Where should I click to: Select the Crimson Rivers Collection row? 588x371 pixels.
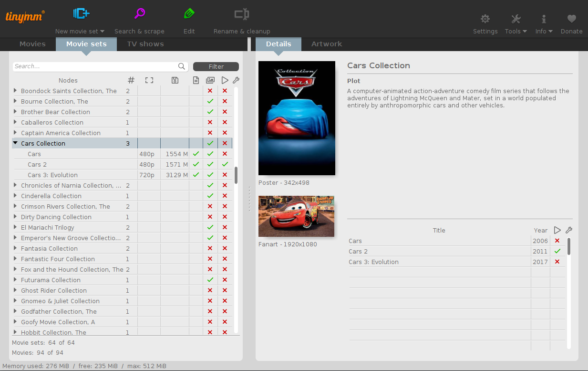(122, 206)
